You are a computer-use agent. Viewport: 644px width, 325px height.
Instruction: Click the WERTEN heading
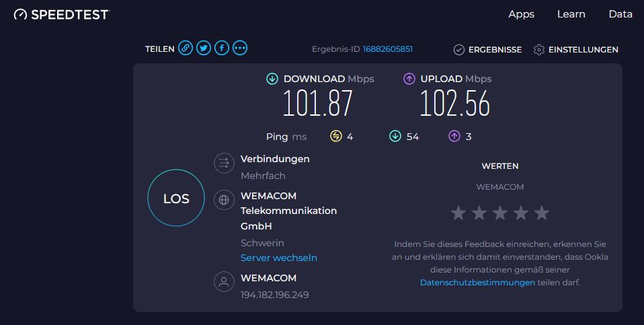[x=500, y=166]
